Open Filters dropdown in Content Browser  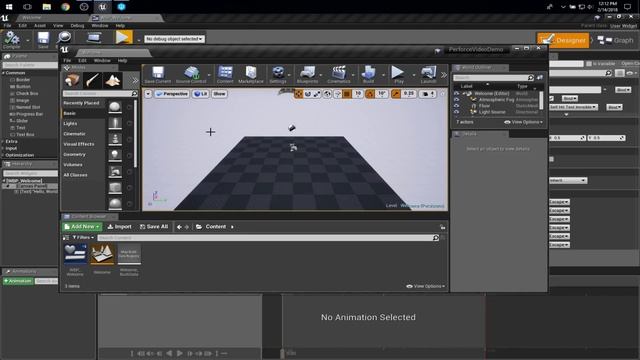83,238
